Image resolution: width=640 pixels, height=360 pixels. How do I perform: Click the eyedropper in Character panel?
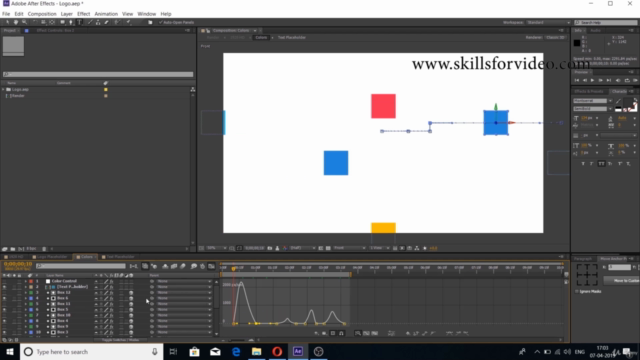pyautogui.click(x=619, y=101)
